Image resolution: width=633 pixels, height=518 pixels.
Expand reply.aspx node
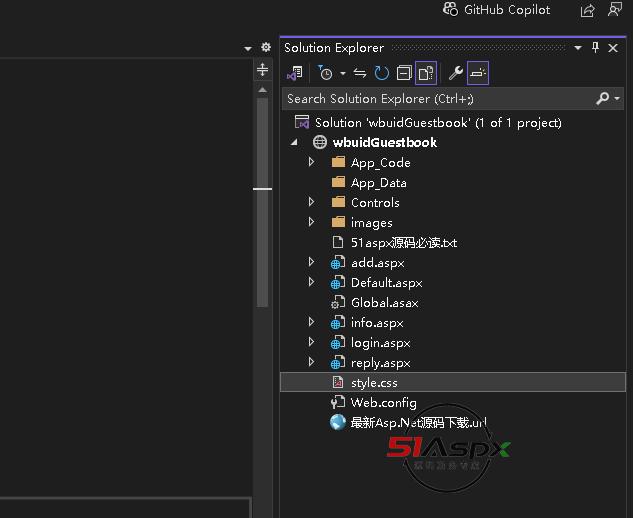[x=311, y=362]
